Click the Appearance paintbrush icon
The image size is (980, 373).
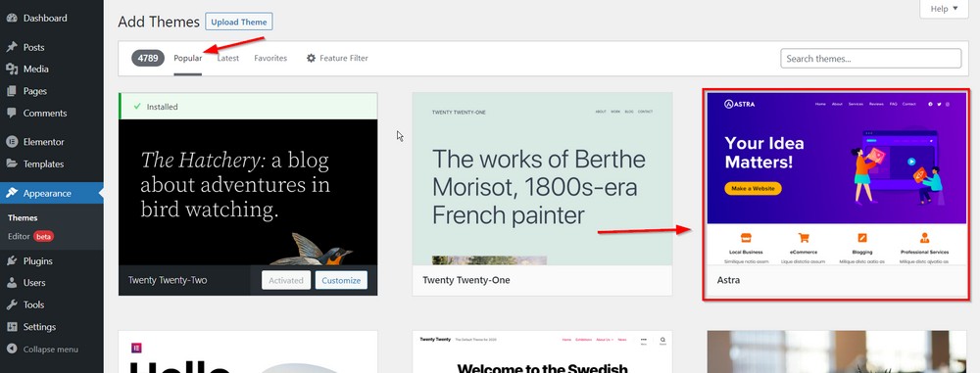click(x=11, y=193)
